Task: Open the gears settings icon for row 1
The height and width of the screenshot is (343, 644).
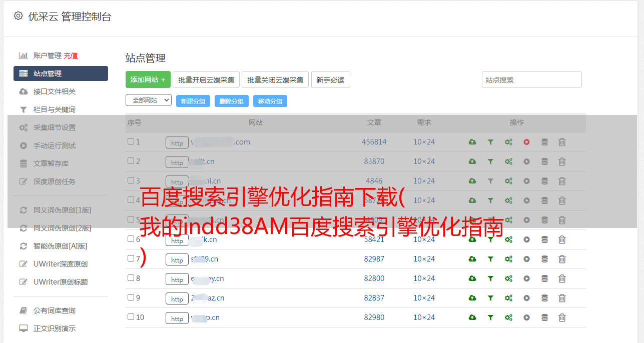Action: point(508,142)
